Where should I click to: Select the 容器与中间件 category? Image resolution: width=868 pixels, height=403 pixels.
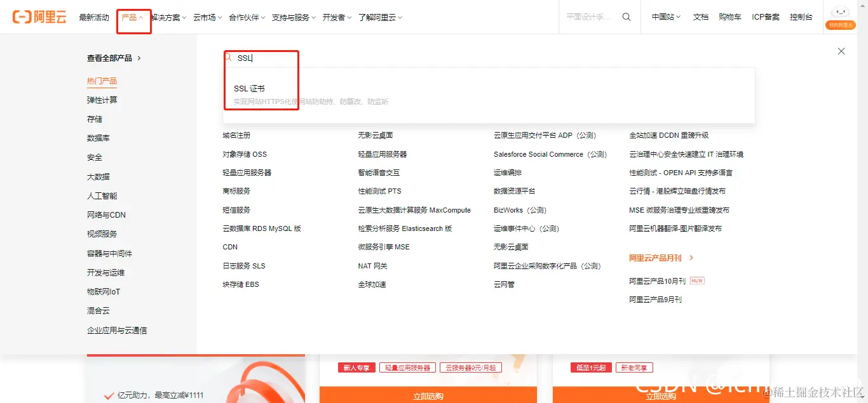click(x=109, y=254)
